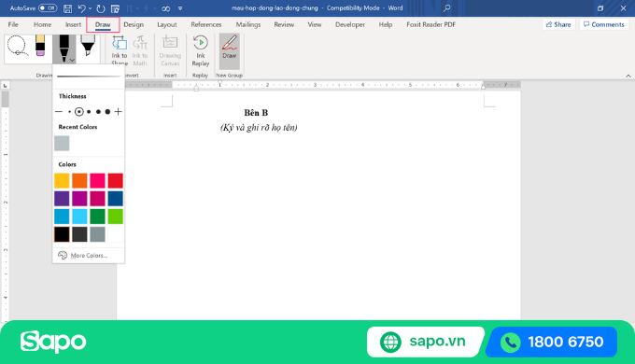Screen dimensions: 635x364
Task: Click the print preview quick access icon
Action: (115, 8)
